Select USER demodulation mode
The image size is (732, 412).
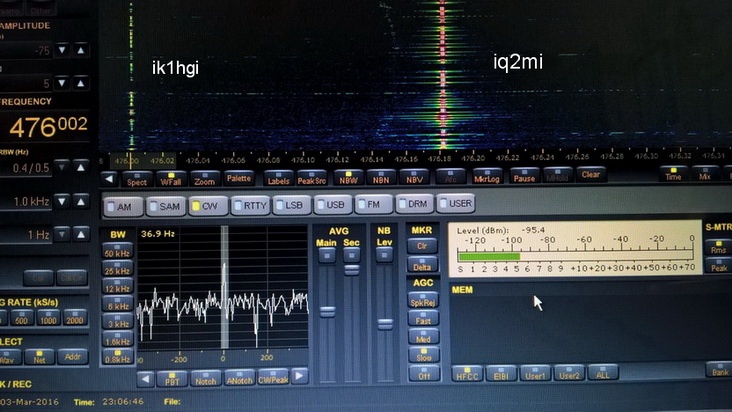pos(456,203)
